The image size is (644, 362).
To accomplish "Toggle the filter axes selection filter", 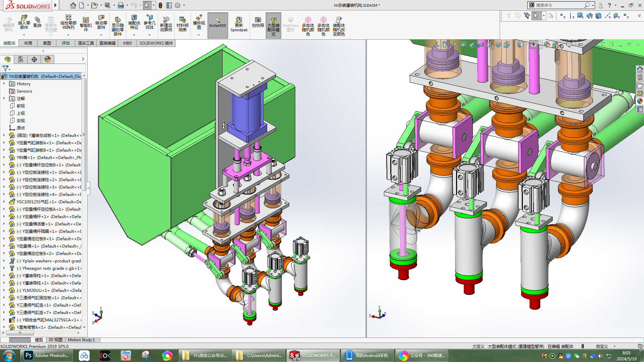I will click(x=607, y=16).
